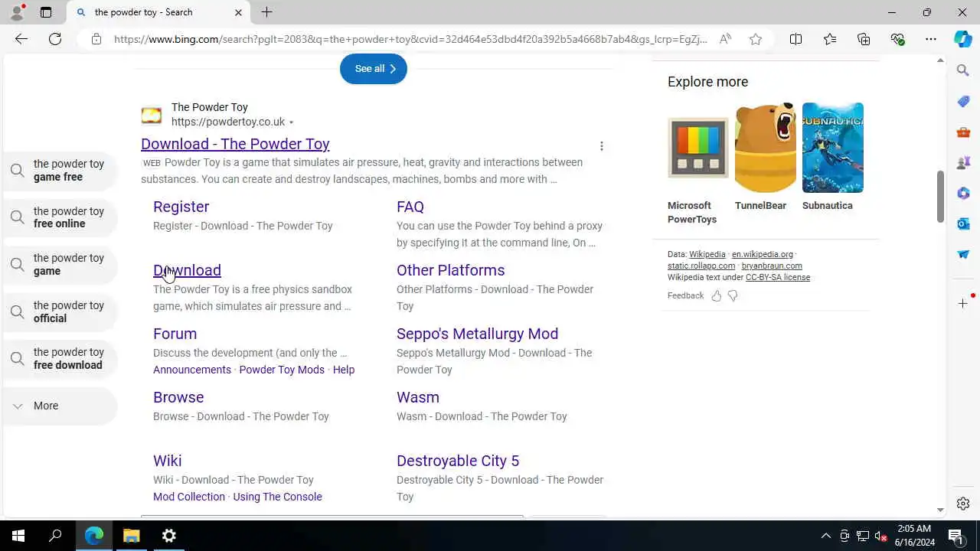The width and height of the screenshot is (980, 551).
Task: Open the Register sitelink
Action: (181, 207)
